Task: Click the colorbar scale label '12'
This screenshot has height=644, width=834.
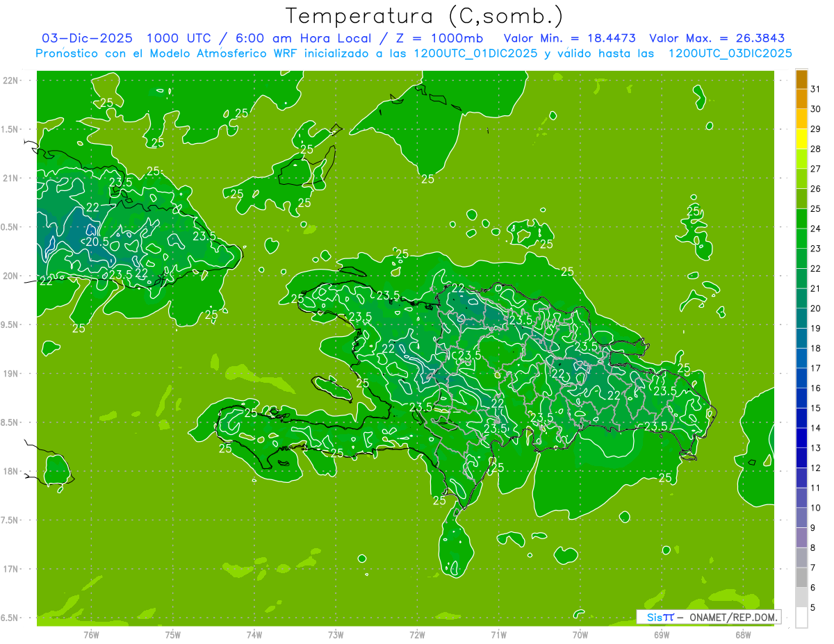Action: click(x=816, y=468)
